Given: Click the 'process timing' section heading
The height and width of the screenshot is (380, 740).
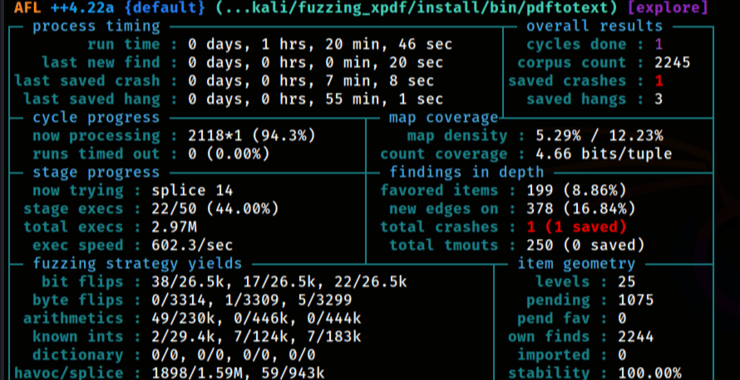Looking at the screenshot, I should click(x=96, y=26).
